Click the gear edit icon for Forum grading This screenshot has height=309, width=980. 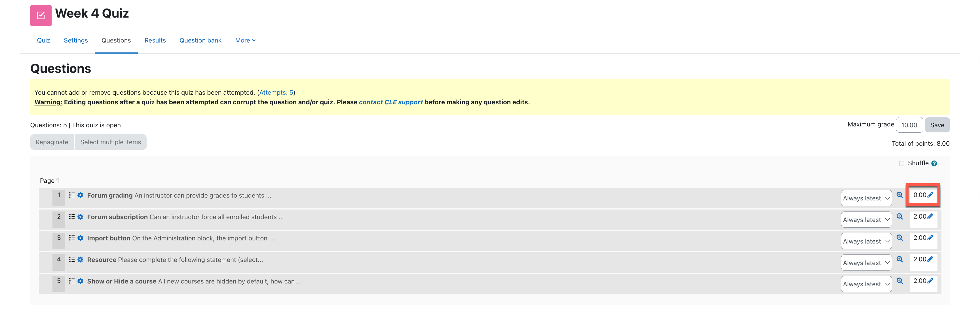coord(80,195)
